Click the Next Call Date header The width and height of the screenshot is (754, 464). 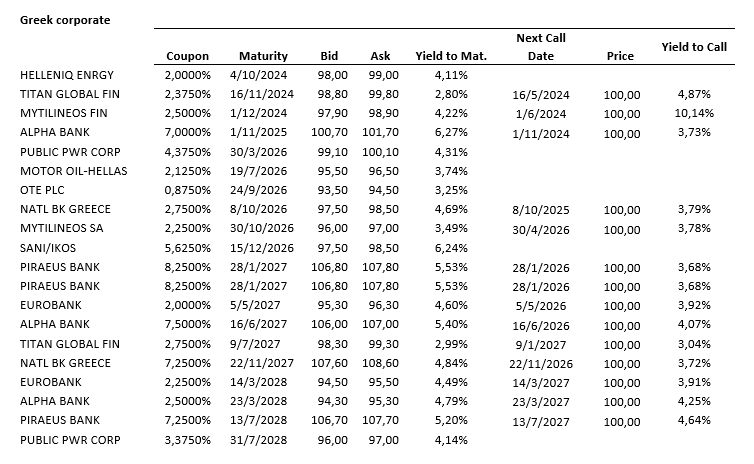(x=541, y=47)
